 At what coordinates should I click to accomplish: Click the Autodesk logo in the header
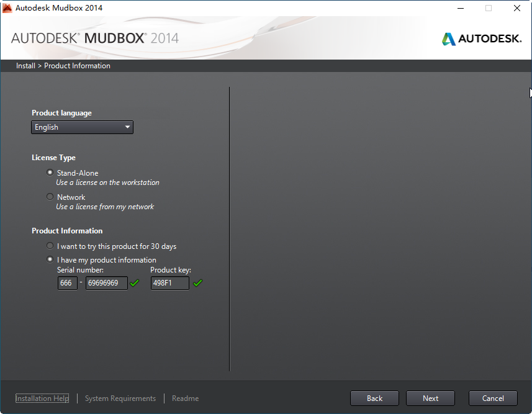482,38
